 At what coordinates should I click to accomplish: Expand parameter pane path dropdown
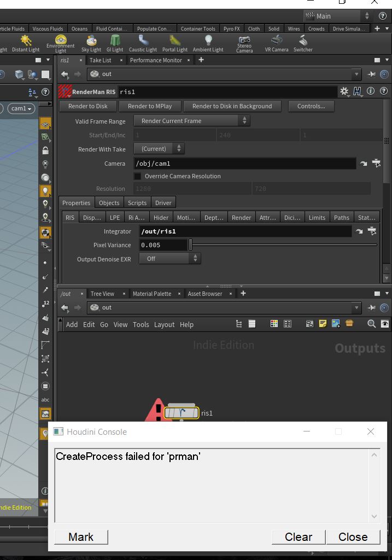pos(356,74)
